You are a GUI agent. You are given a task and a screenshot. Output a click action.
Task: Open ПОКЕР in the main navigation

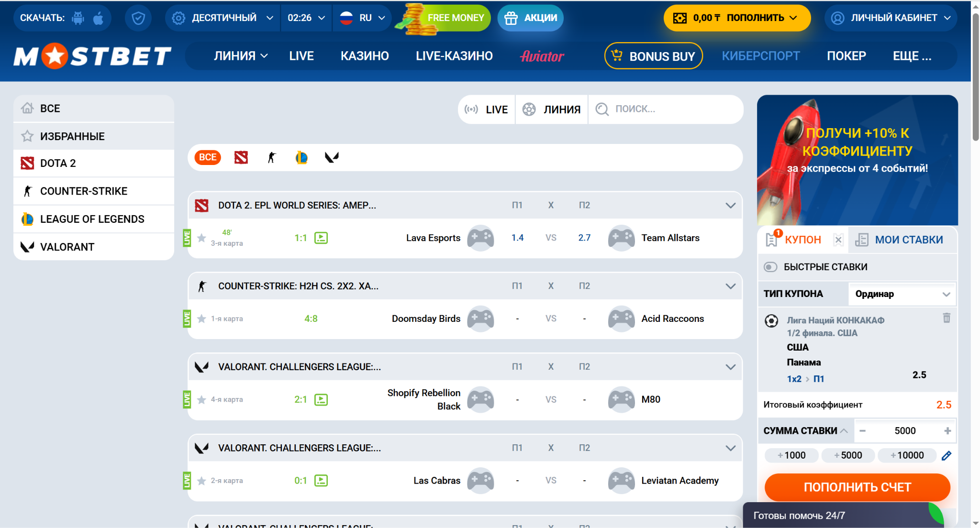[846, 56]
